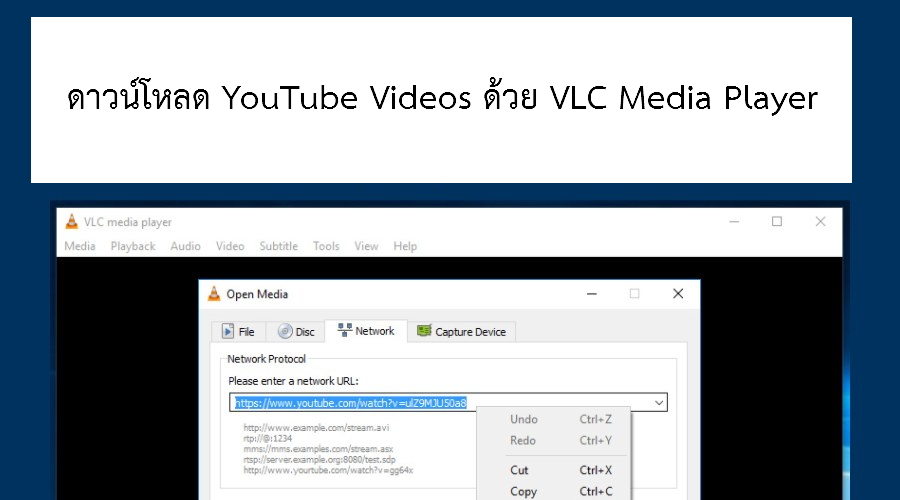Click the example text http://www.yourtube.com/watch?v=gg64x
Image resolution: width=900 pixels, height=500 pixels.
328,470
